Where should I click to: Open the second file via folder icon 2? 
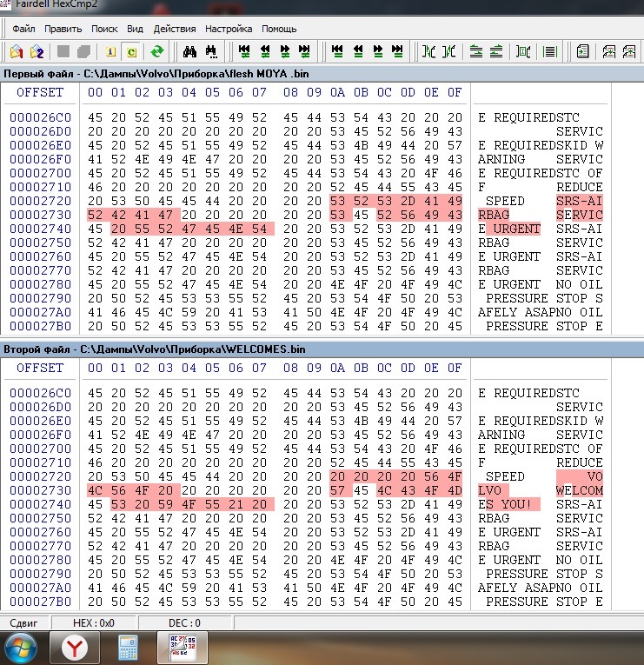[x=37, y=52]
